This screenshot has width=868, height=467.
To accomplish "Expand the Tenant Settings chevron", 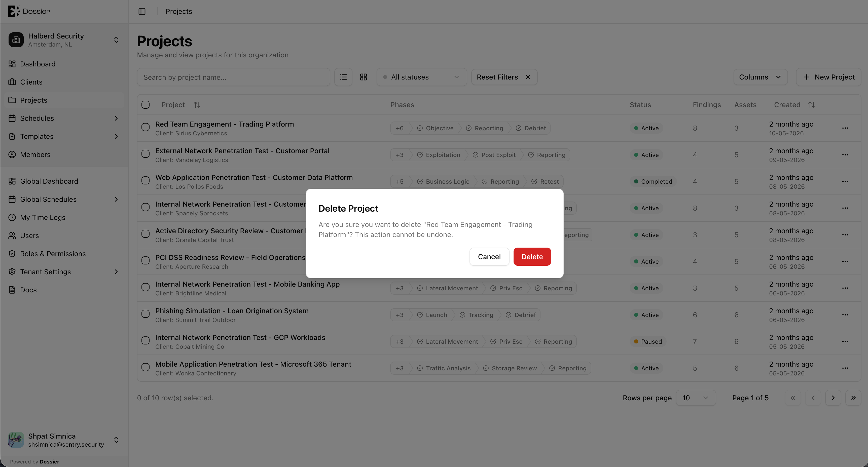I will point(116,272).
